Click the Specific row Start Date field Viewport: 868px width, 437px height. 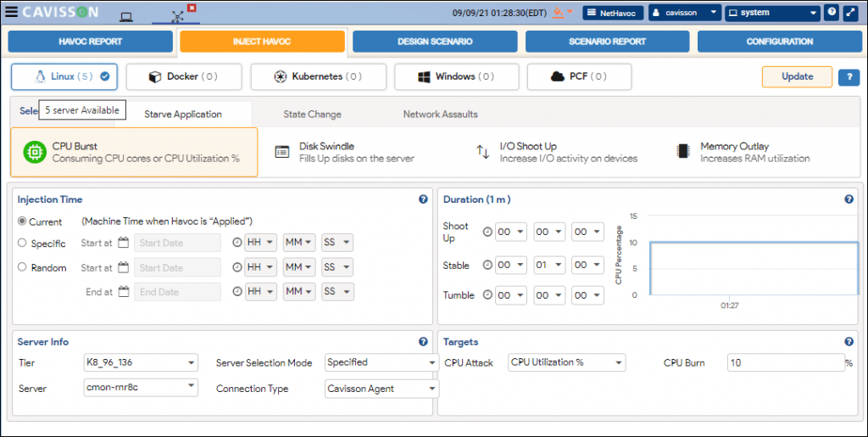pos(177,243)
